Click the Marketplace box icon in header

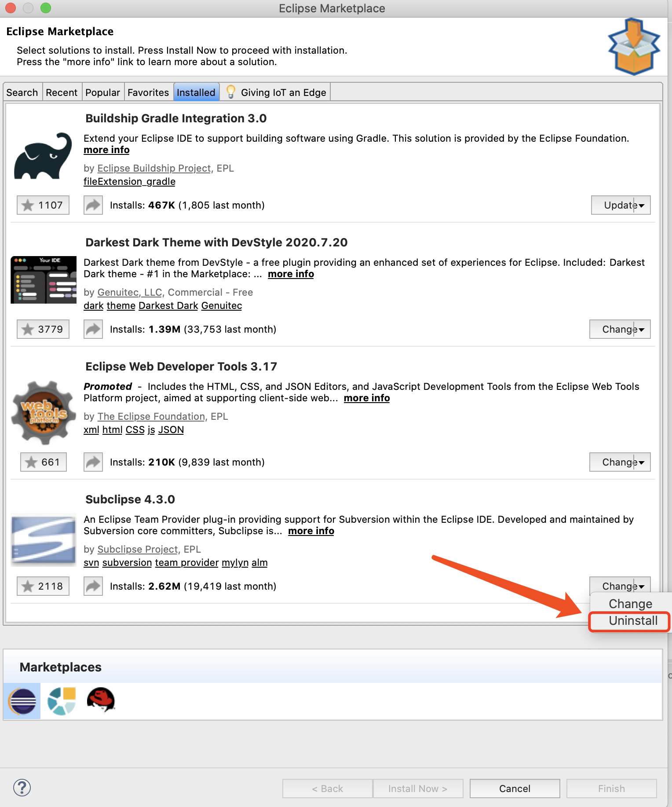tap(633, 47)
